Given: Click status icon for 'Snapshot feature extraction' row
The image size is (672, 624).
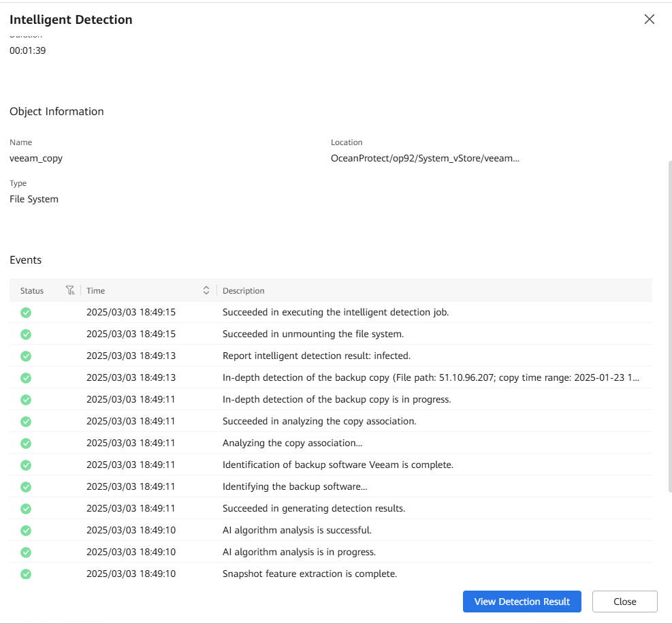Looking at the screenshot, I should pos(26,574).
